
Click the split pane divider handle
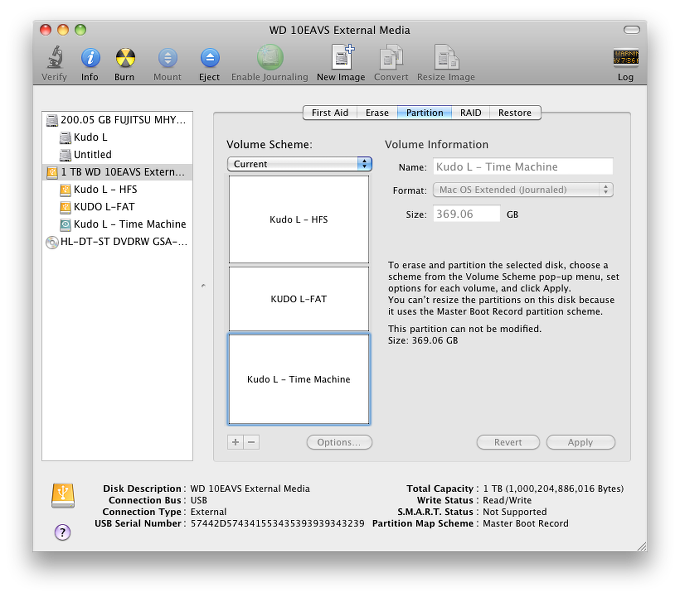203,286
